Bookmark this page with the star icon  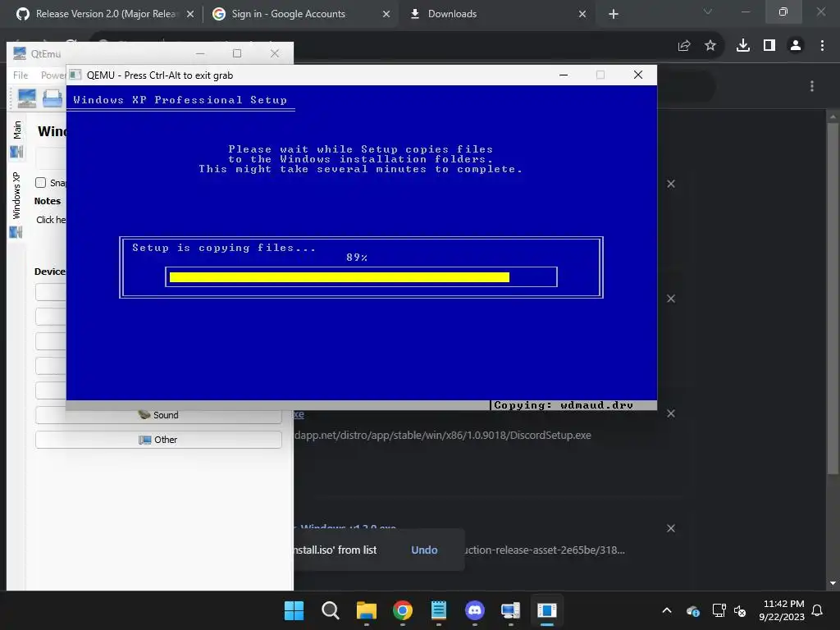pos(710,46)
